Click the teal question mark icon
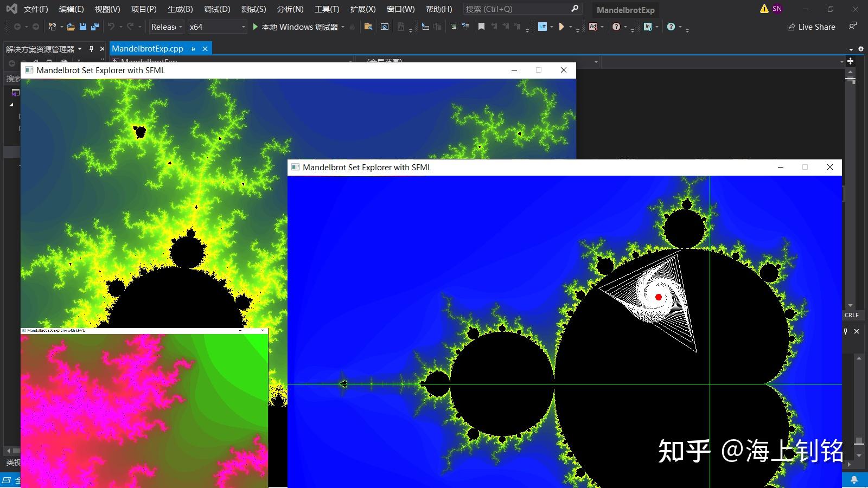This screenshot has height=488, width=868. [671, 27]
